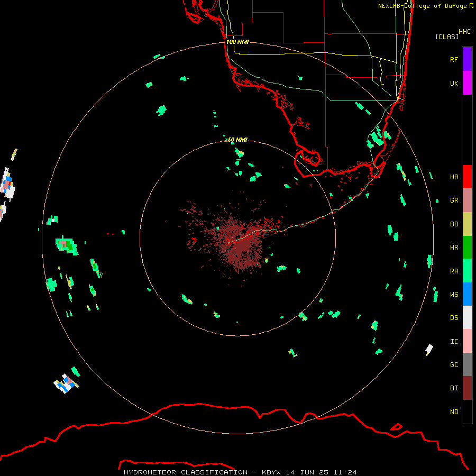The height and width of the screenshot is (476, 476).
Task: Click the IC legend label
Action: coord(454,341)
